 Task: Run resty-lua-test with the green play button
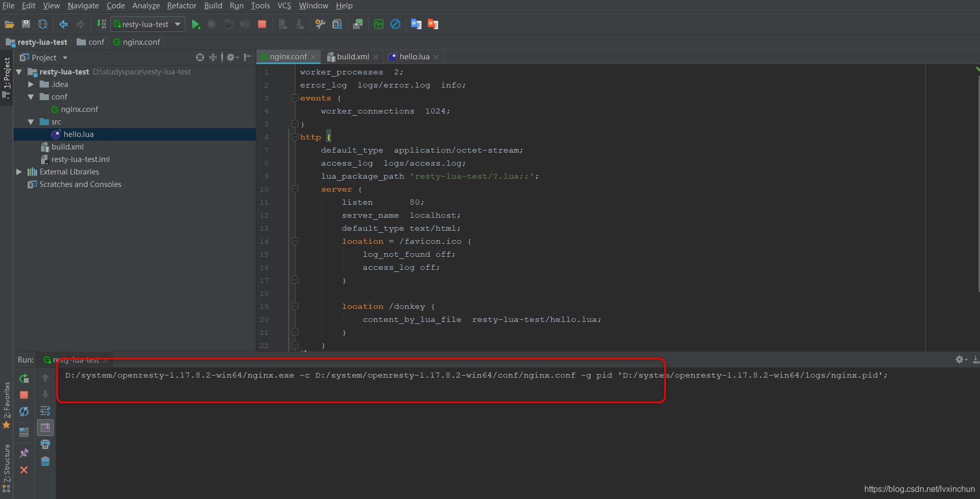click(x=195, y=24)
